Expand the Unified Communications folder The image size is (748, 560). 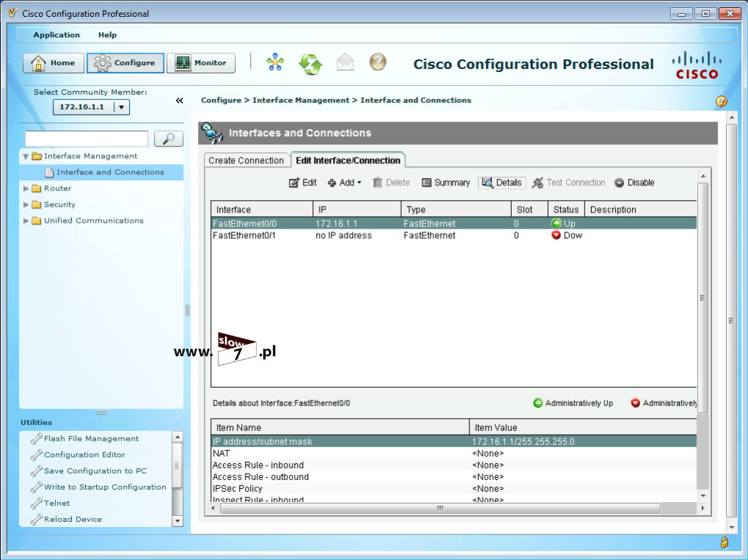click(x=26, y=221)
